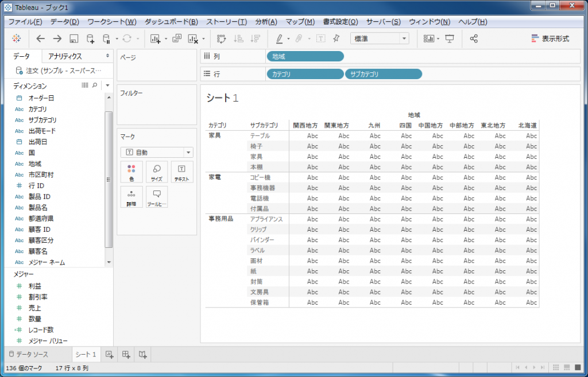Click the サイズ size marks card button

click(x=157, y=172)
